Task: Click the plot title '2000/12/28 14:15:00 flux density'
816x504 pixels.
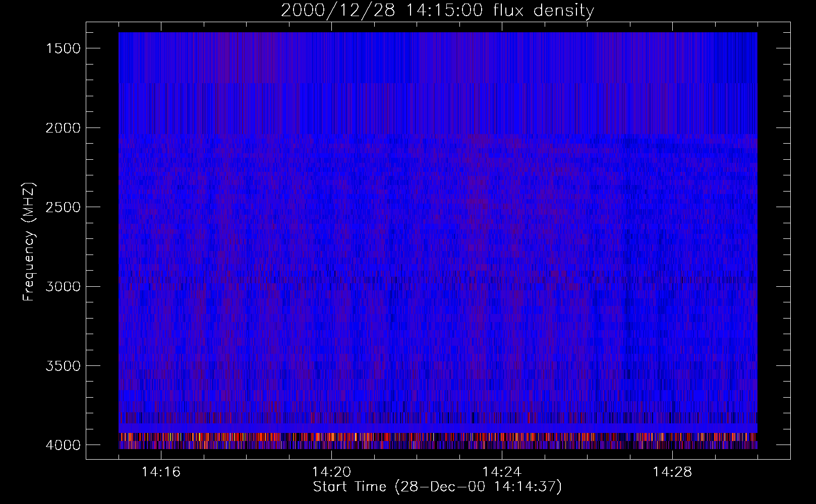Action: click(437, 11)
